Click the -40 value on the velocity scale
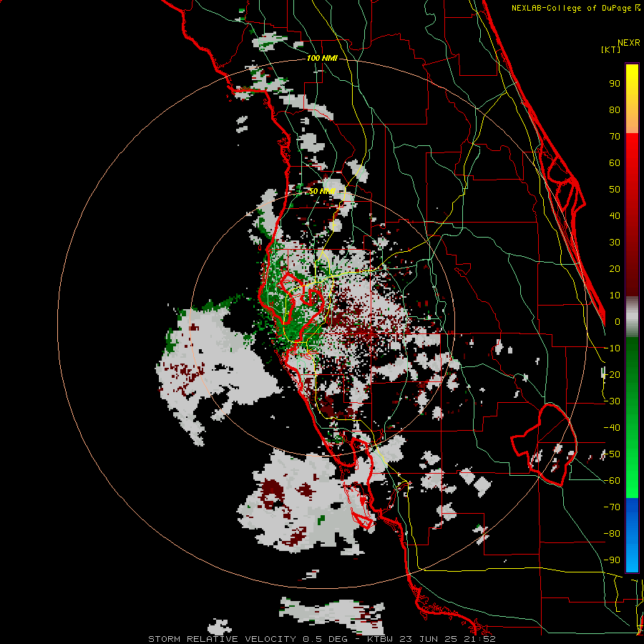Viewport: 644px width, 644px height. (x=612, y=428)
